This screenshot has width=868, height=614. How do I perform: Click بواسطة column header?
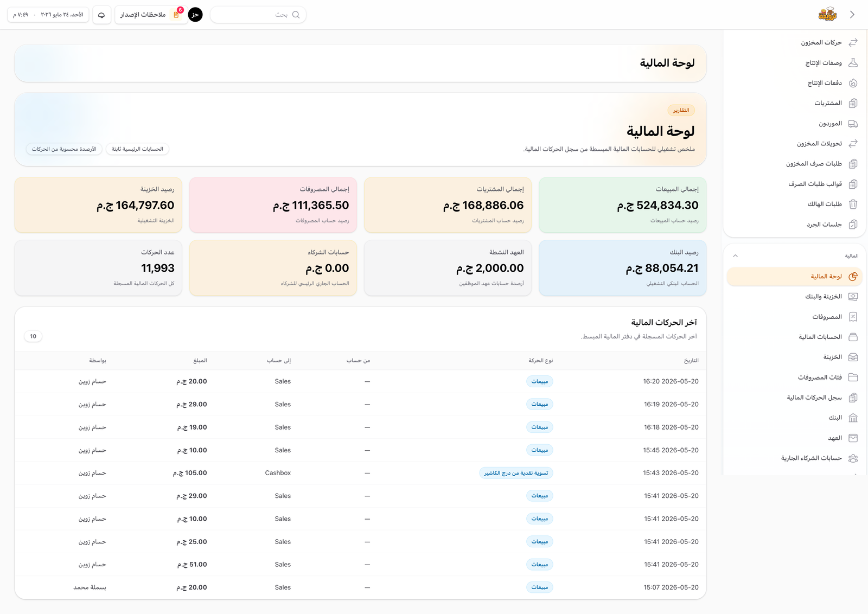[x=98, y=361]
